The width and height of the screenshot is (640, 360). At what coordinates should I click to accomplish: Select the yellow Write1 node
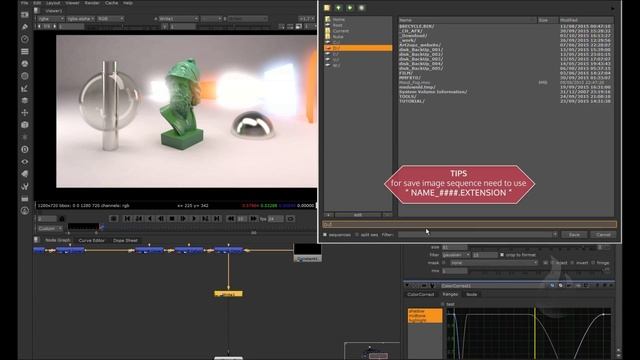(228, 293)
